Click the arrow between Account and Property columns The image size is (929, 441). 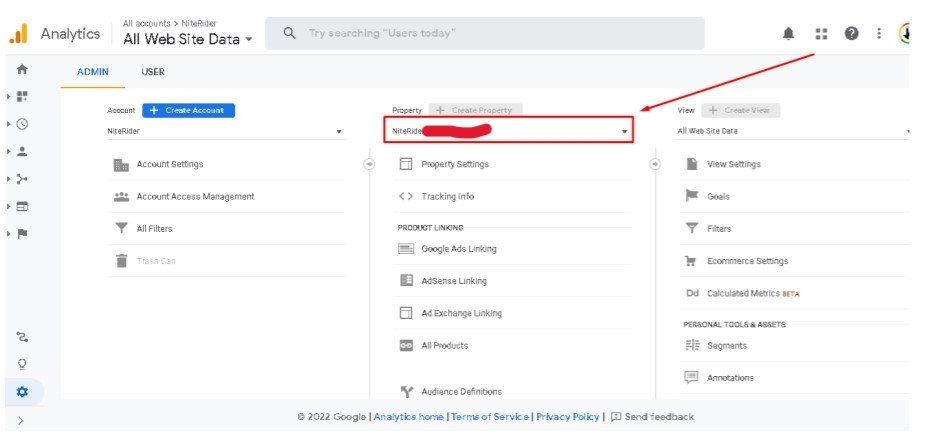[x=369, y=164]
